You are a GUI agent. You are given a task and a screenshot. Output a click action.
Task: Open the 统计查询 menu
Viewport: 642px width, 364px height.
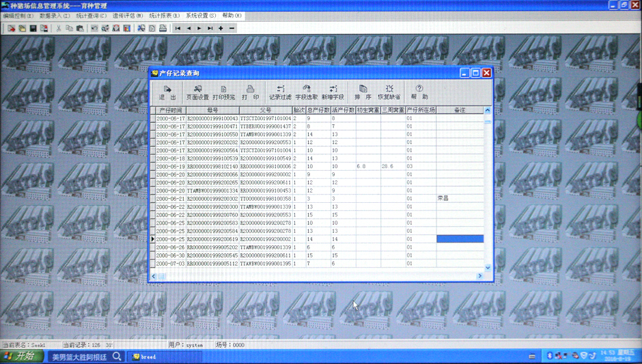pos(91,16)
